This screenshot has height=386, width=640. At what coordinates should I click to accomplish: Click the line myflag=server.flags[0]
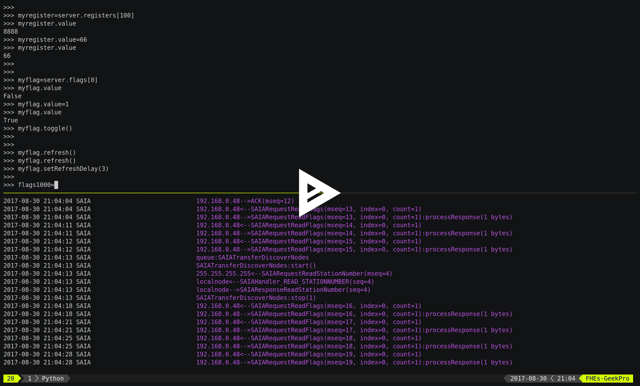(51, 80)
